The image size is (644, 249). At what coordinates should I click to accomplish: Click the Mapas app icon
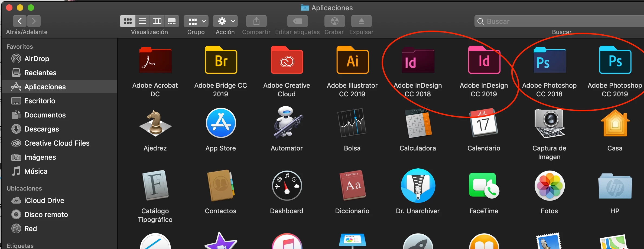(615, 241)
